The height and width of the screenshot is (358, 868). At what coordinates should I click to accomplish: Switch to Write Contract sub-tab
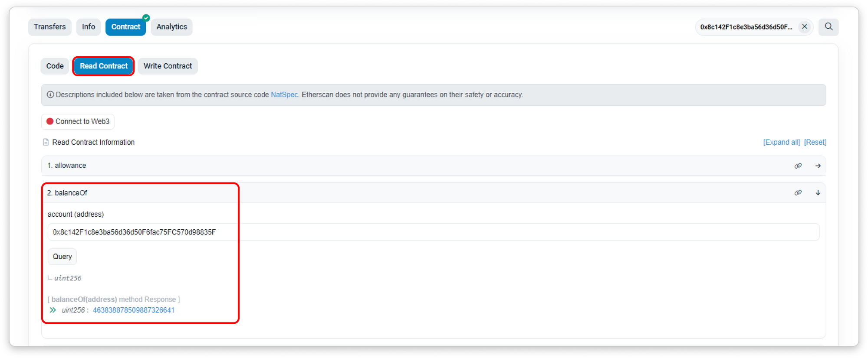coord(168,66)
